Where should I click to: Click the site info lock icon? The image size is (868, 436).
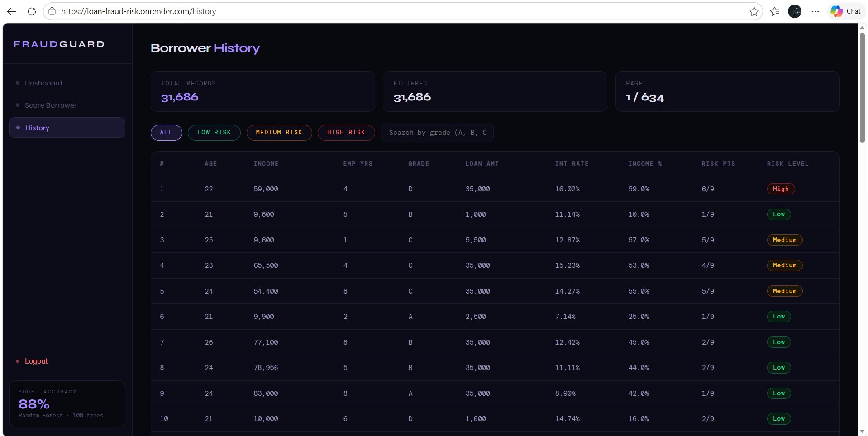pyautogui.click(x=52, y=11)
